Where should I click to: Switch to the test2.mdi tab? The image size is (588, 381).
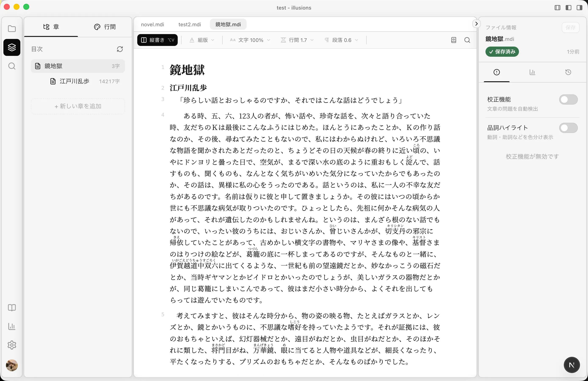[x=190, y=24]
